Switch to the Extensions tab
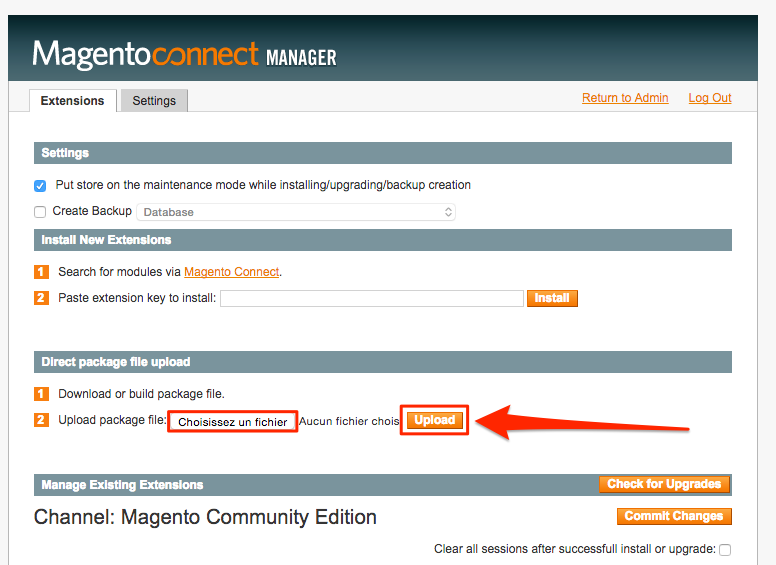The width and height of the screenshot is (776, 565). (73, 100)
